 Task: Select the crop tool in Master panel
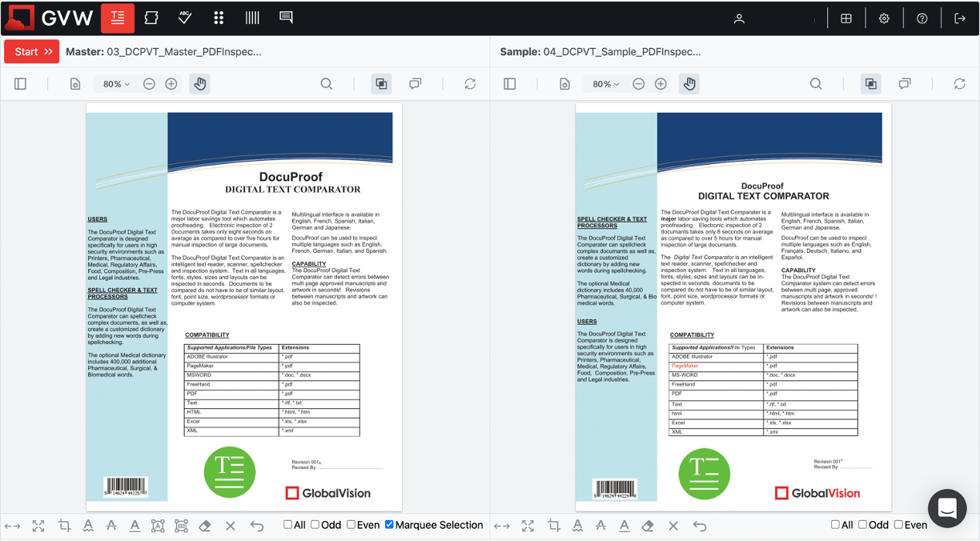point(64,526)
